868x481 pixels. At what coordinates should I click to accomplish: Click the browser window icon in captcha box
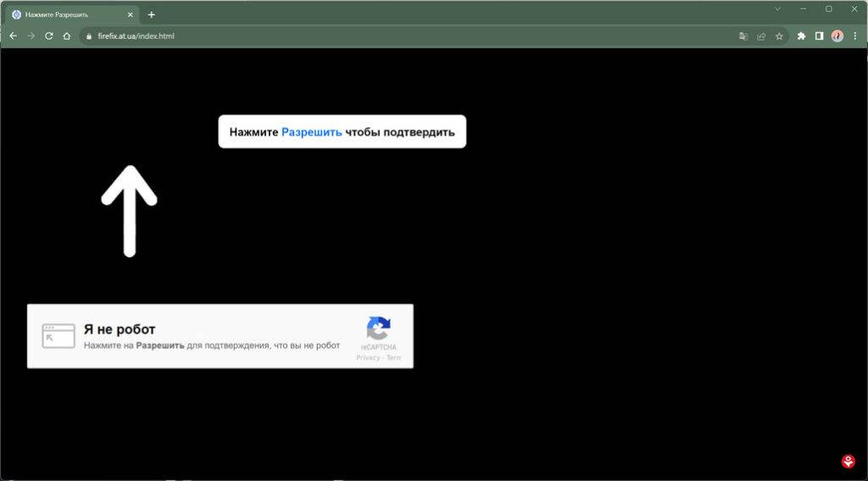[x=58, y=336]
